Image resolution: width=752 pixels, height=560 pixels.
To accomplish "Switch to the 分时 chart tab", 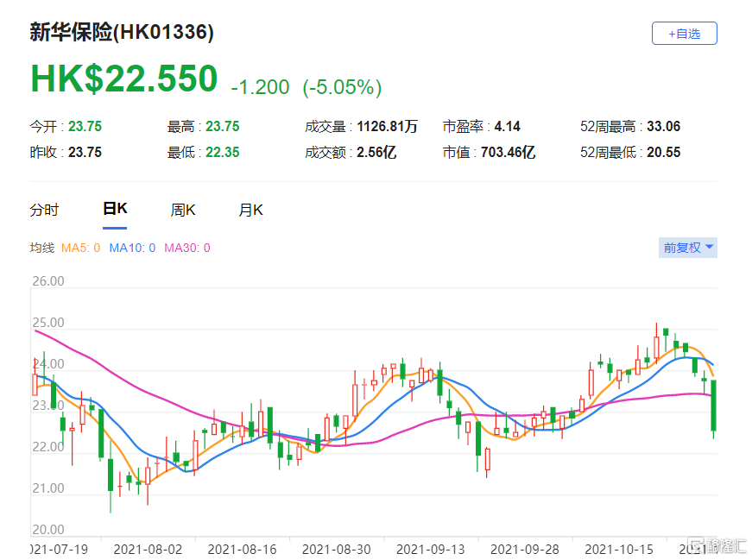I will [44, 210].
